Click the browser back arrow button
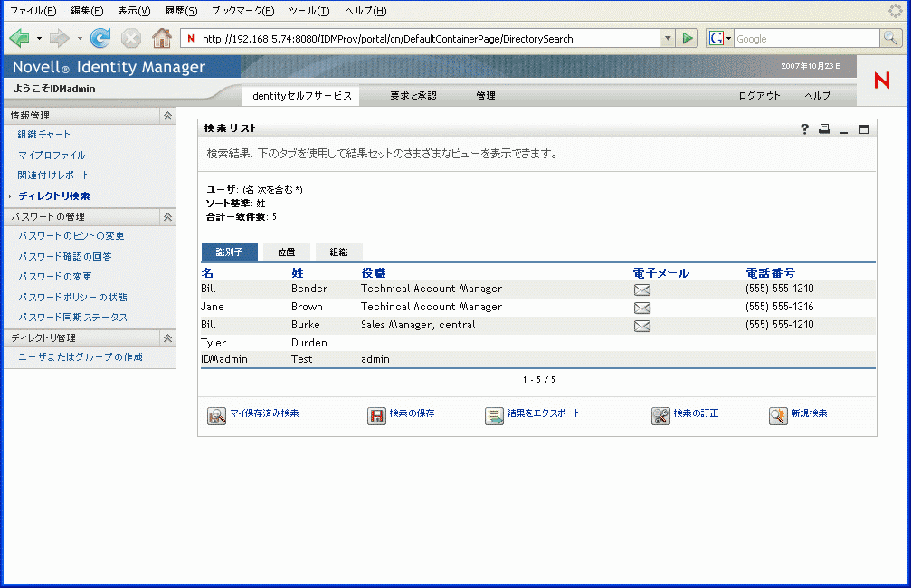 19,39
